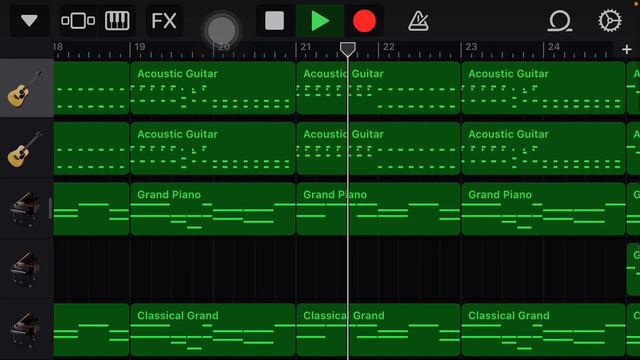Select second track Acoustic Guitar region at bar 19
This screenshot has height=360, width=640.
pos(213,148)
